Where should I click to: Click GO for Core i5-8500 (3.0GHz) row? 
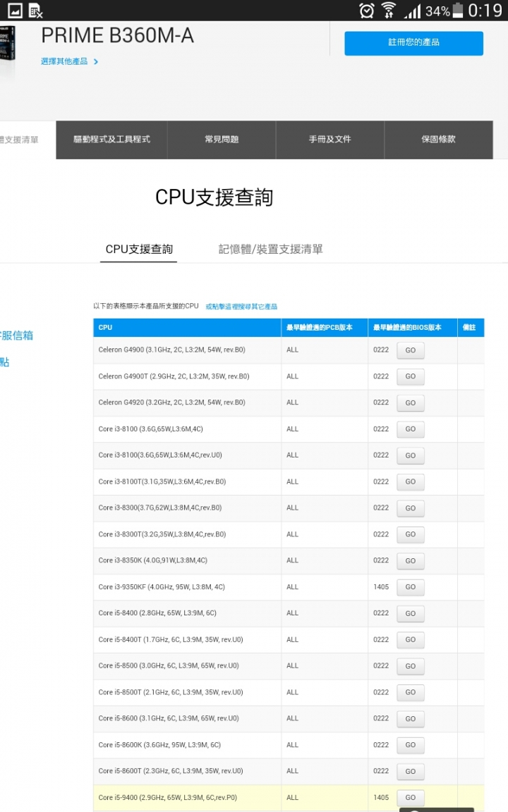coord(411,667)
